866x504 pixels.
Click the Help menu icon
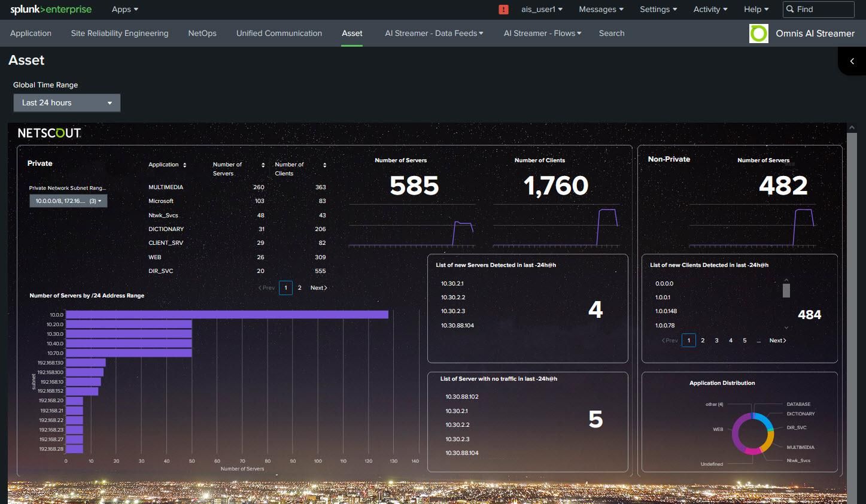[x=755, y=9]
